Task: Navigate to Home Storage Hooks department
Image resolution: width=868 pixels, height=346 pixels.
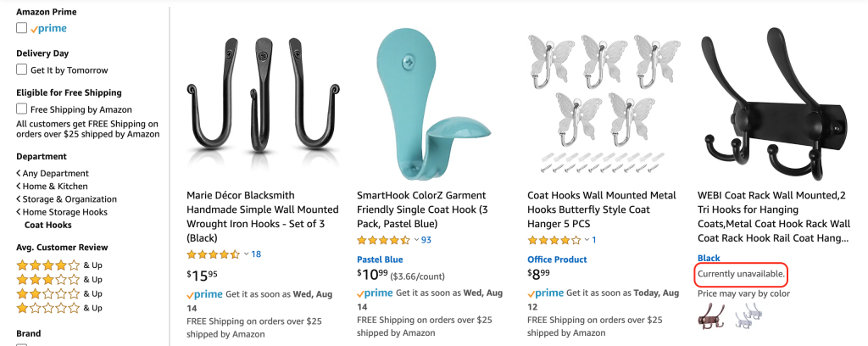Action: (x=64, y=212)
